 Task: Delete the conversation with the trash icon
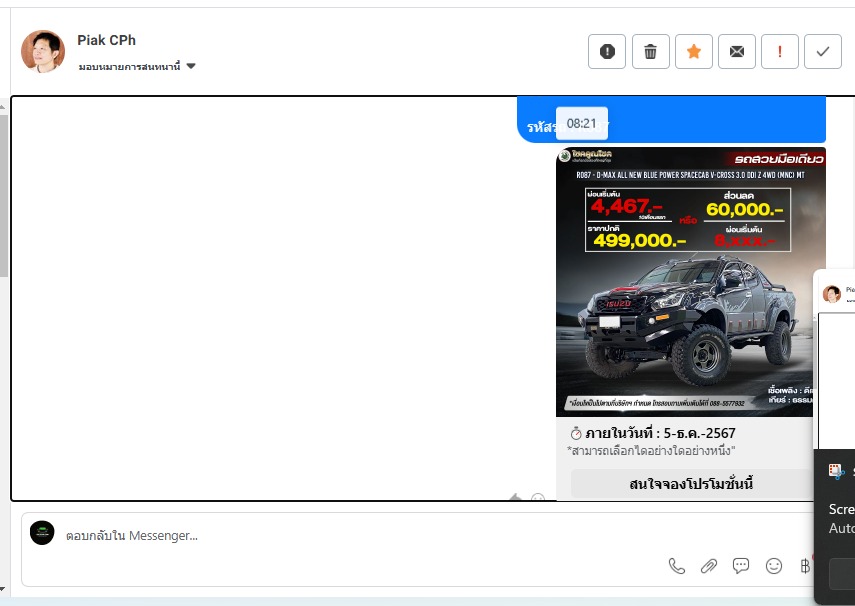[x=651, y=51]
